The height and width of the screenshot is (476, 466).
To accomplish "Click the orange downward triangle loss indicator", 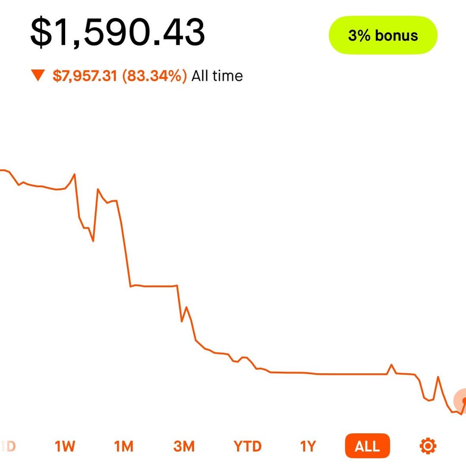I will (x=38, y=76).
